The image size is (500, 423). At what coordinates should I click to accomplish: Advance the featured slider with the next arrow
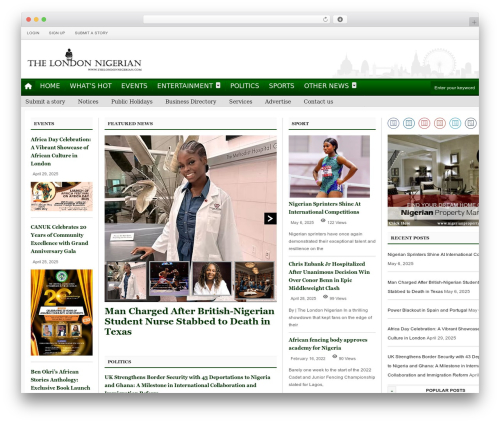point(270,219)
